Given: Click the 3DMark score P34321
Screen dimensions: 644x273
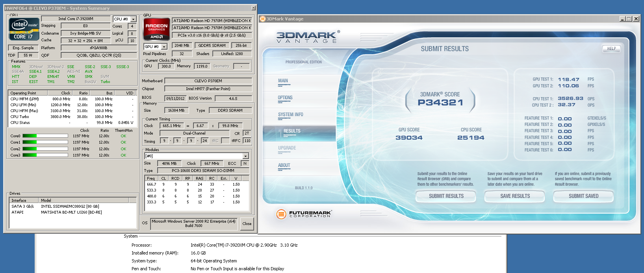Looking at the screenshot, I should (x=440, y=103).
